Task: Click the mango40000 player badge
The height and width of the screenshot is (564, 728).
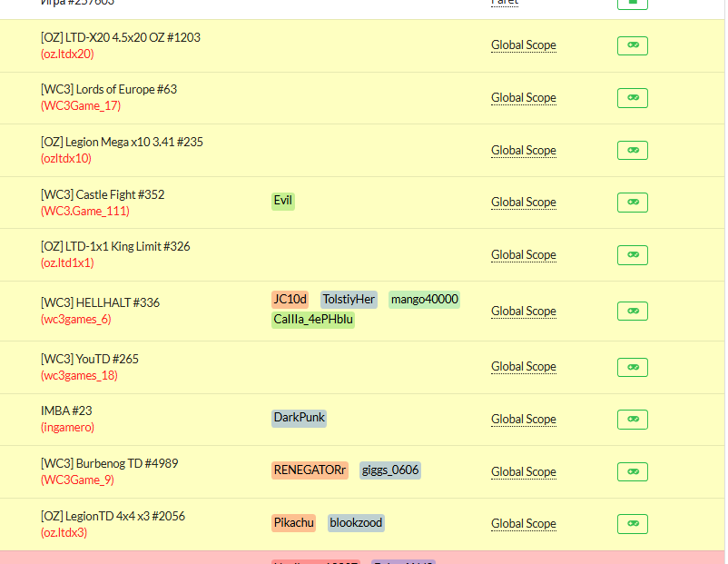Action: click(424, 299)
